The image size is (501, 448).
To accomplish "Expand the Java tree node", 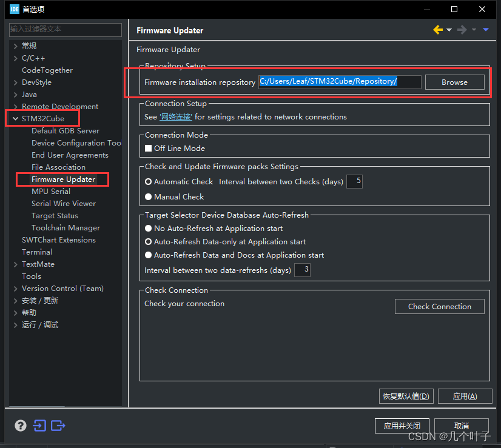I will pos(15,95).
